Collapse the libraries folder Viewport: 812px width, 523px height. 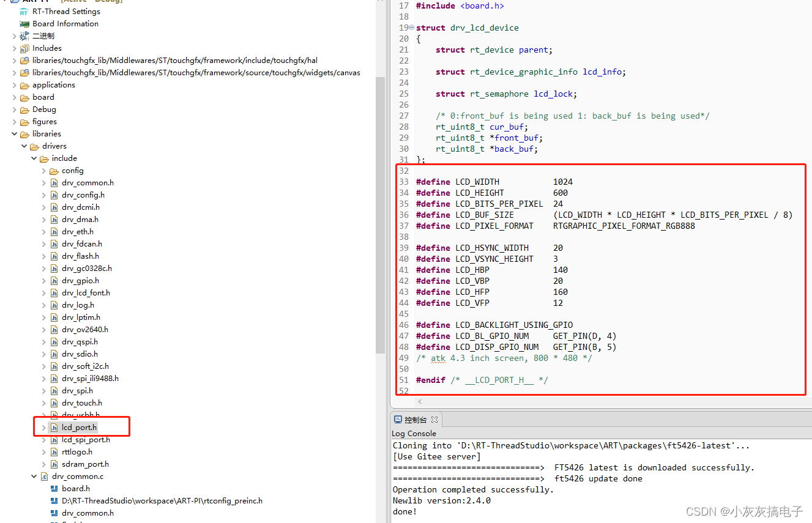pyautogui.click(x=15, y=134)
